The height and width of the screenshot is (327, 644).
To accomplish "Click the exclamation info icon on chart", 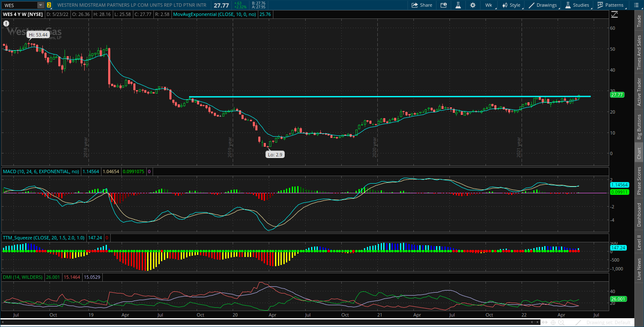I will 6,24.
